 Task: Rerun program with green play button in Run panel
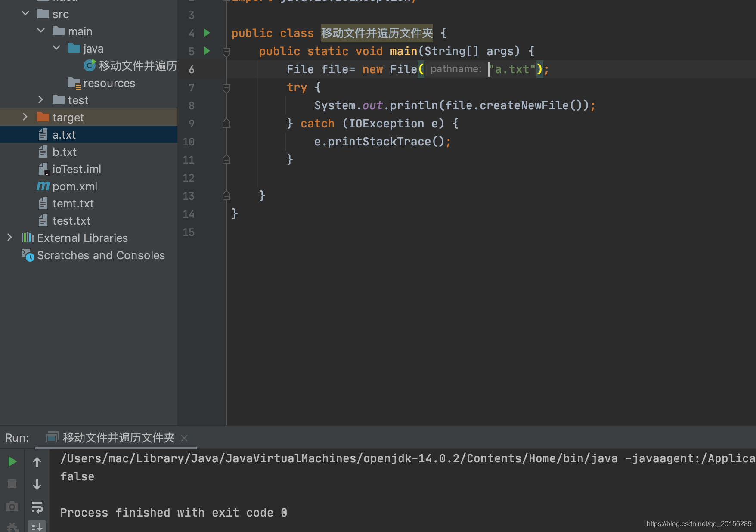[x=12, y=462]
